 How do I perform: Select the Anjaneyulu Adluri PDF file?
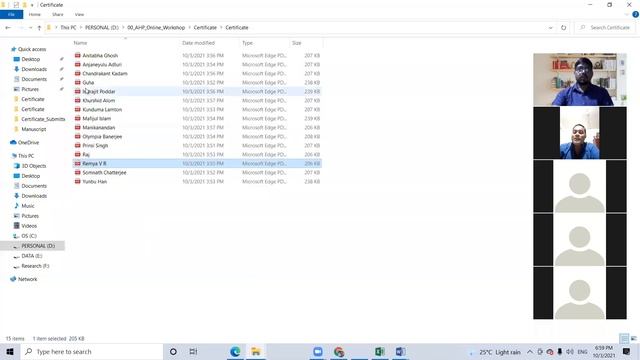pyautogui.click(x=197, y=64)
